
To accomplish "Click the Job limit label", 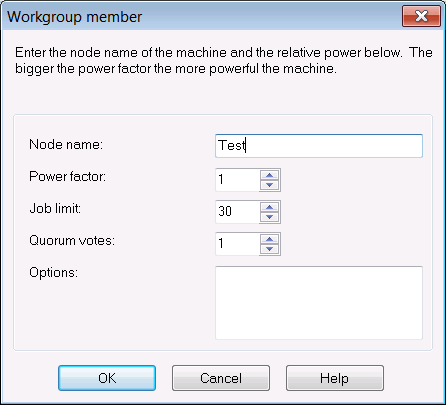I will point(55,208).
